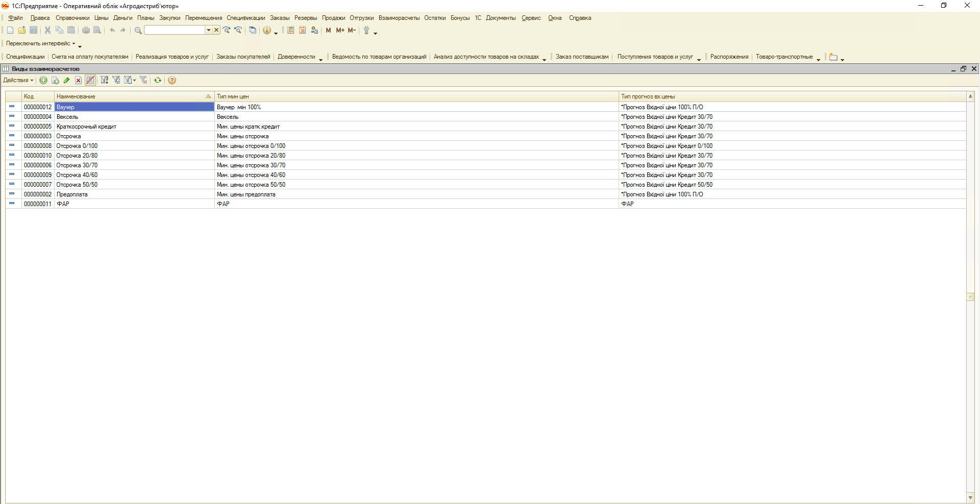
Task: Click the vertical scrollbar down arrow
Action: (x=970, y=497)
